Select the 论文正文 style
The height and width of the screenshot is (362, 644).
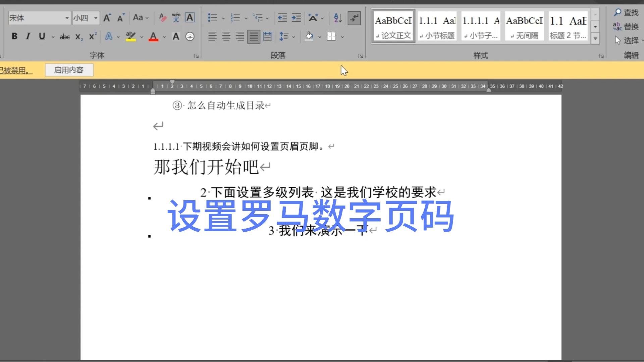point(393,26)
